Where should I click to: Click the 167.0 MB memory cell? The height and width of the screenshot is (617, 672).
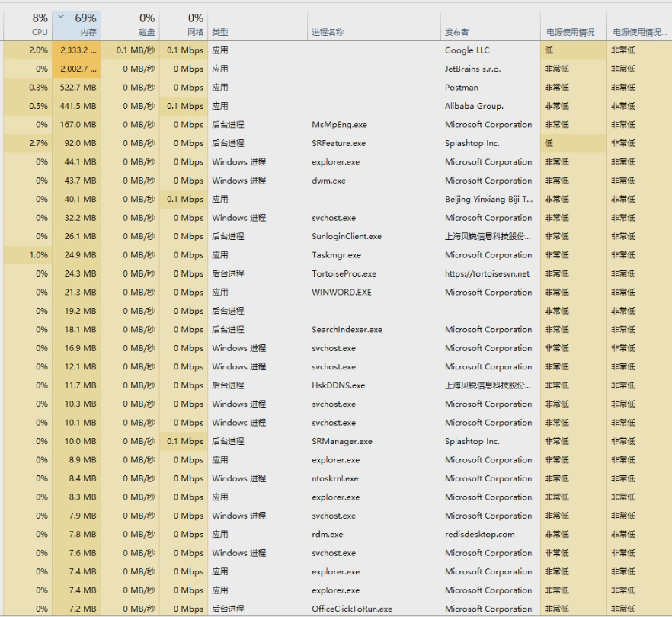[78, 125]
